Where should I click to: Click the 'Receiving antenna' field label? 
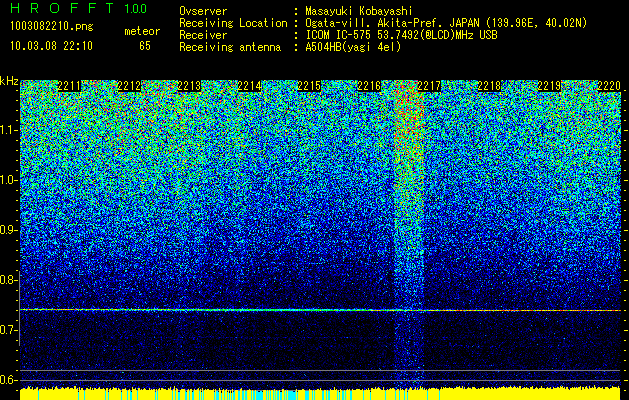pyautogui.click(x=230, y=47)
